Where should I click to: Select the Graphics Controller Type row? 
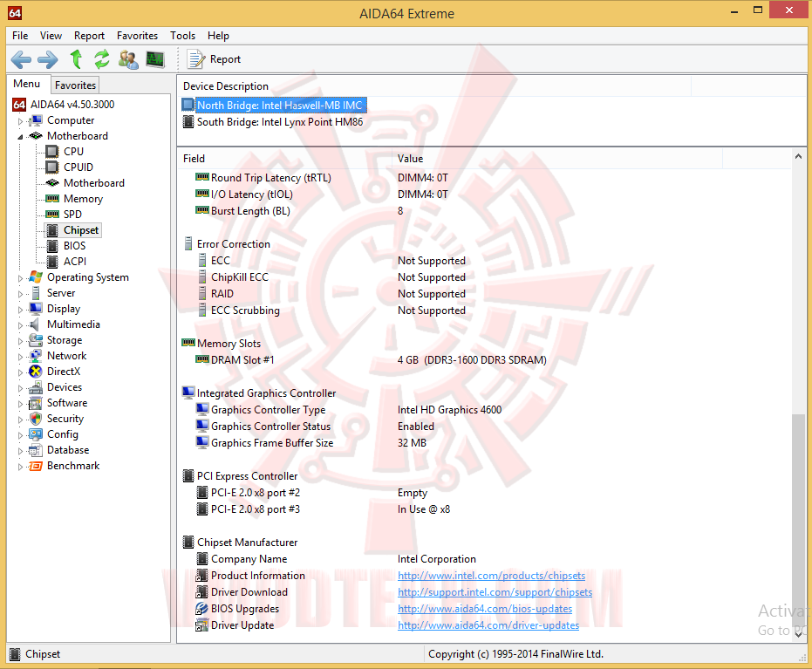[268, 410]
